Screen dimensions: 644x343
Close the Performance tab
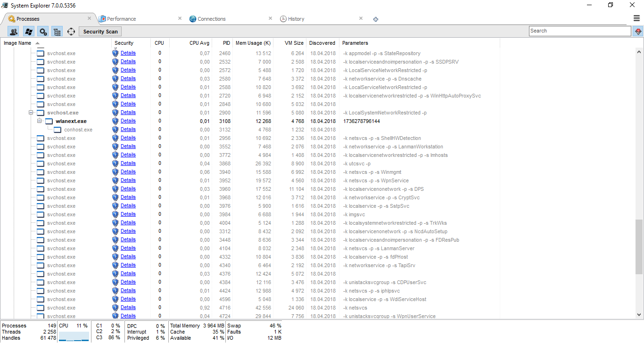(x=180, y=18)
